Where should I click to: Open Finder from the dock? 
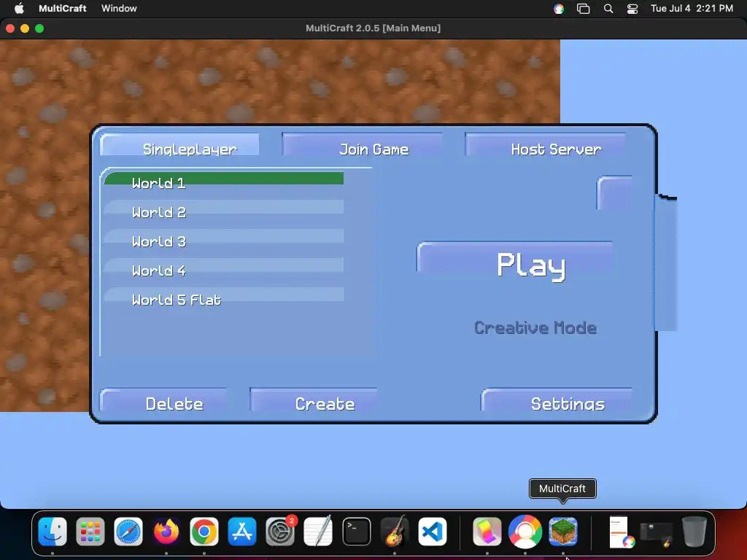pyautogui.click(x=53, y=532)
